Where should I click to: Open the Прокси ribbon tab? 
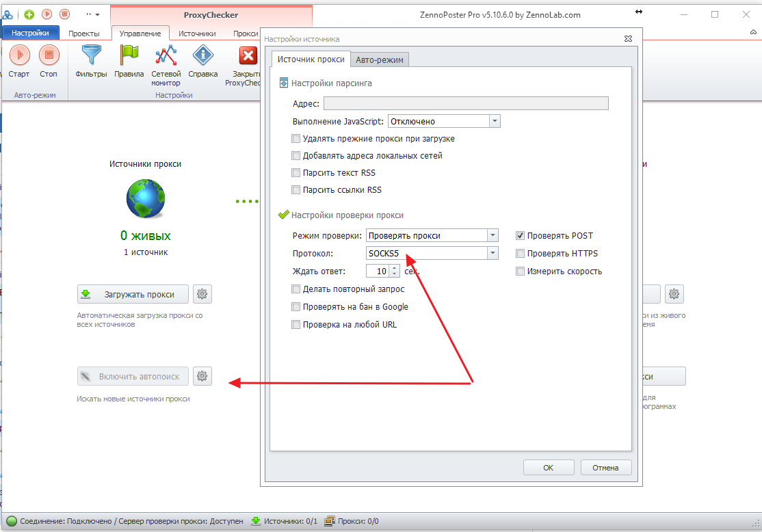tap(246, 33)
